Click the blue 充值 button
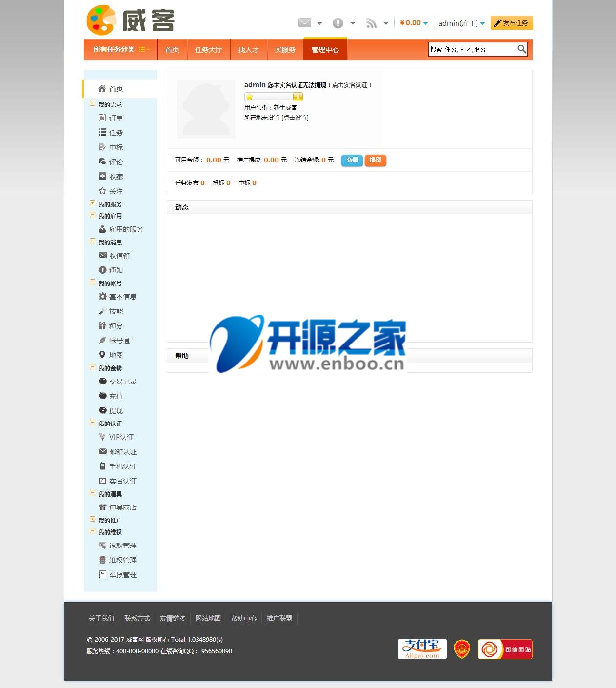 coord(352,160)
